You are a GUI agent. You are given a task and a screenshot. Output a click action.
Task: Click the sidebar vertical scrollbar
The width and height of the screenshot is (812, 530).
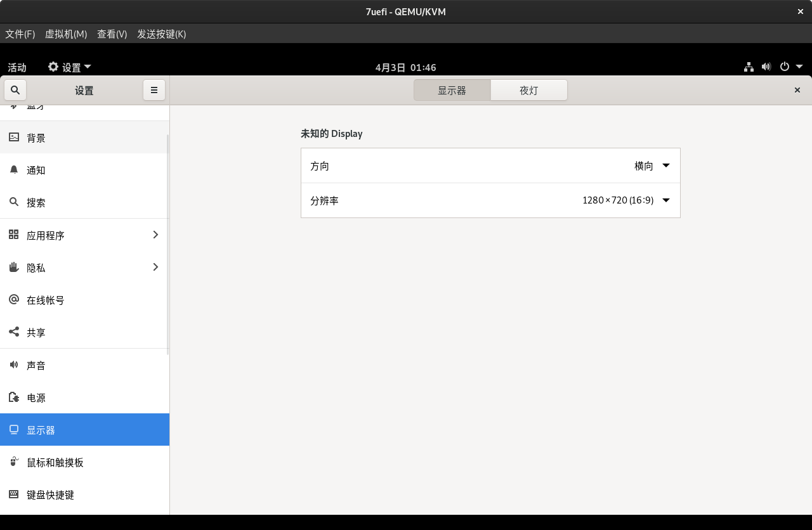167,245
